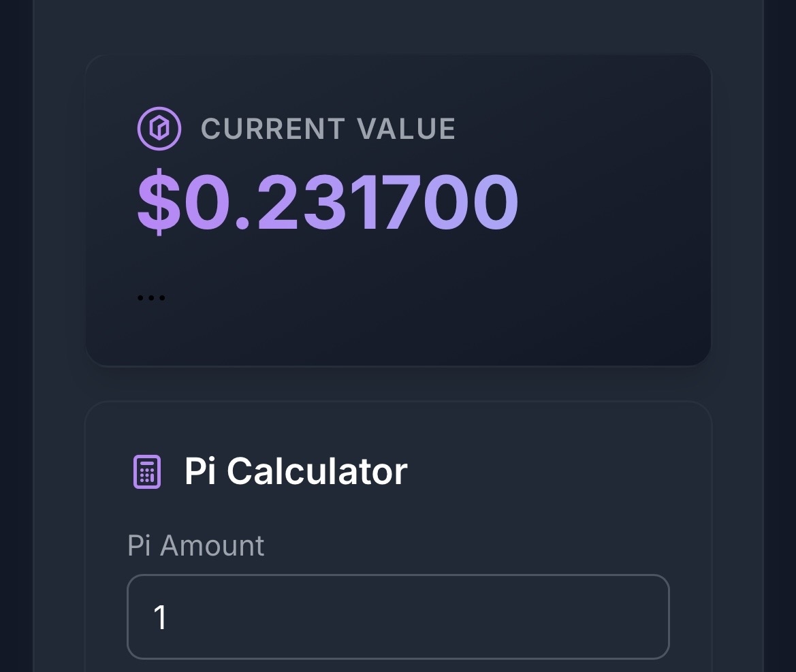796x672 pixels.
Task: Click the middle of the Pi Amount field
Action: click(398, 617)
